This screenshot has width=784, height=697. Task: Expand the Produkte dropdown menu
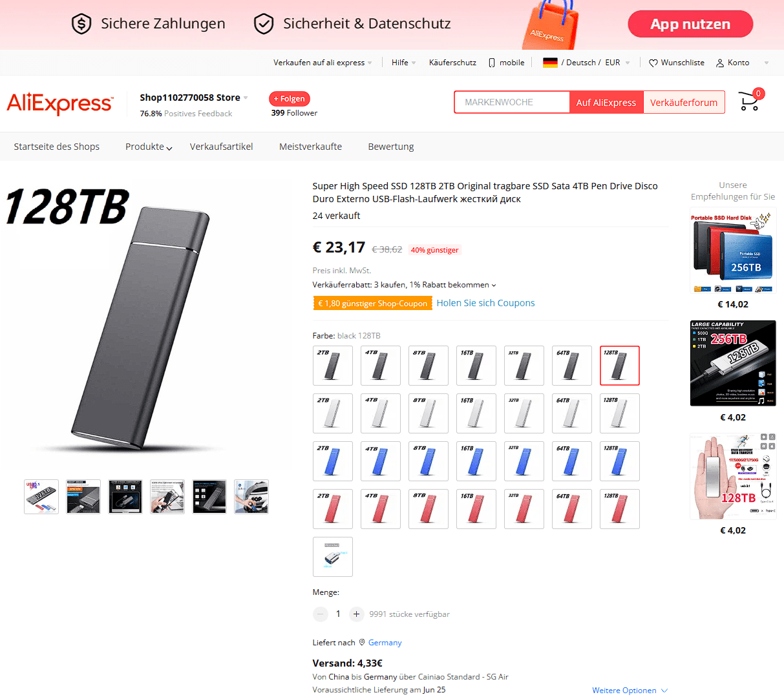149,147
